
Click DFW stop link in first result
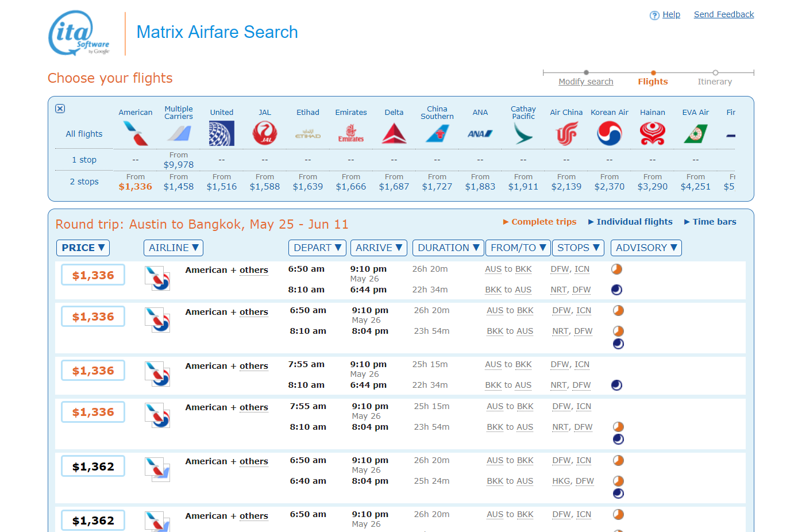click(560, 269)
